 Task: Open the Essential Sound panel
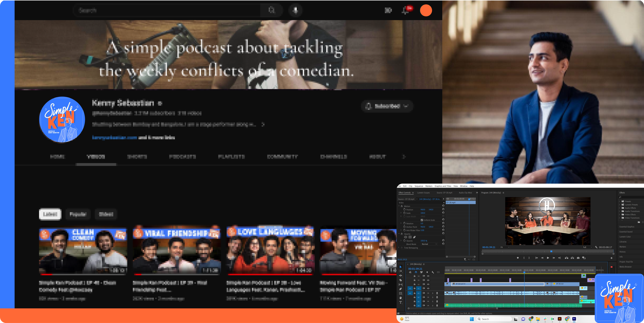pos(626,232)
